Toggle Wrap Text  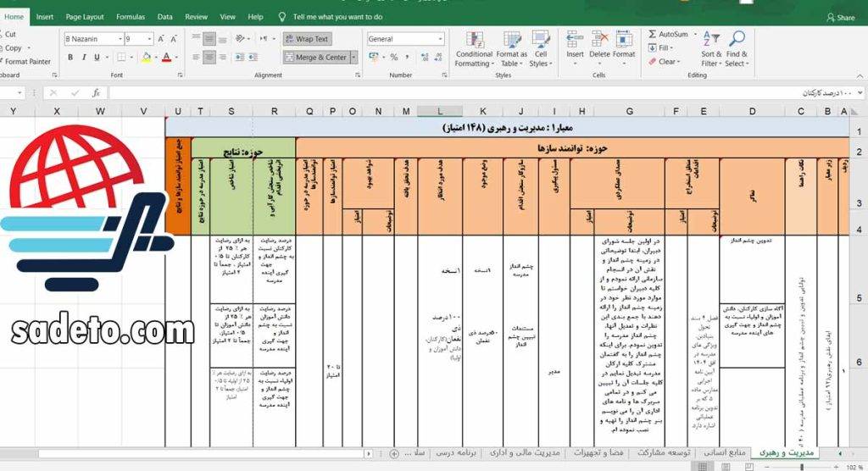coord(307,39)
